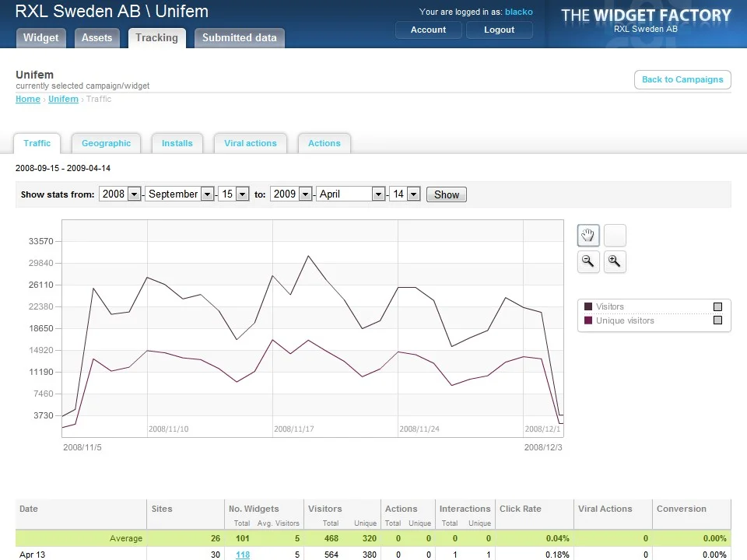Click the date range 2008-09-15 - 2009-04-14 text
The height and width of the screenshot is (560, 747).
[63, 168]
